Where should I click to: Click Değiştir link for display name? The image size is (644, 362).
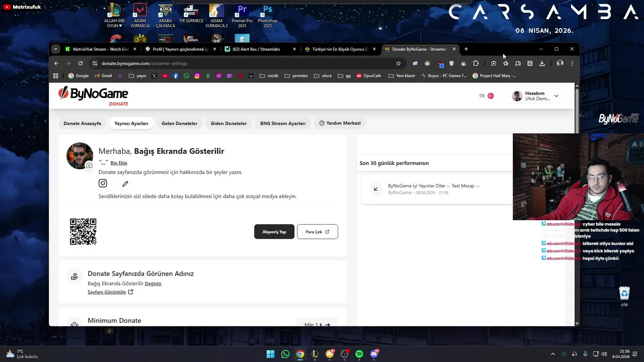[153, 284]
